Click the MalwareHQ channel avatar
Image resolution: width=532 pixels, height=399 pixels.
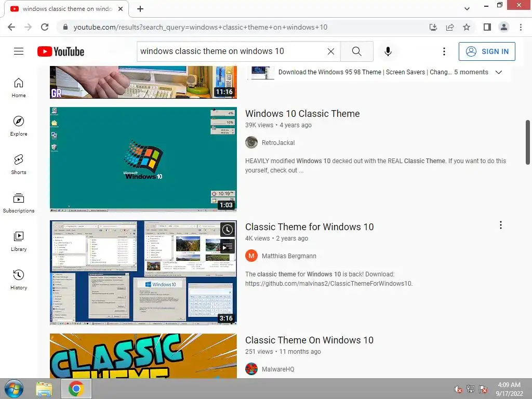pos(251,369)
